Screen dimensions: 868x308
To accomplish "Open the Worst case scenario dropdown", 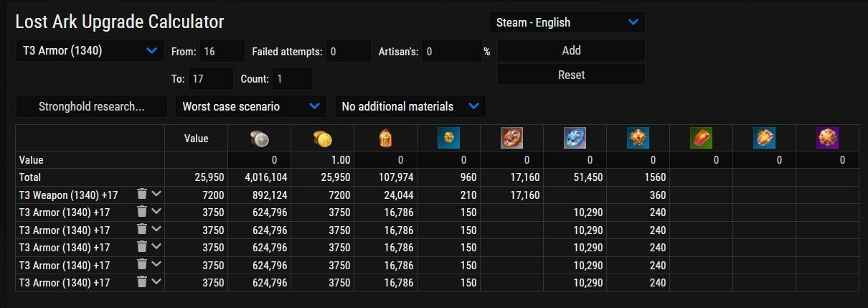I will [251, 106].
